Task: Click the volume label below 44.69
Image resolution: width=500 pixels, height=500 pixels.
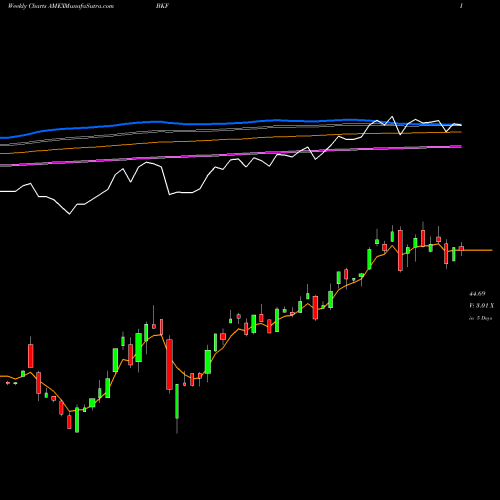Action: (481, 306)
